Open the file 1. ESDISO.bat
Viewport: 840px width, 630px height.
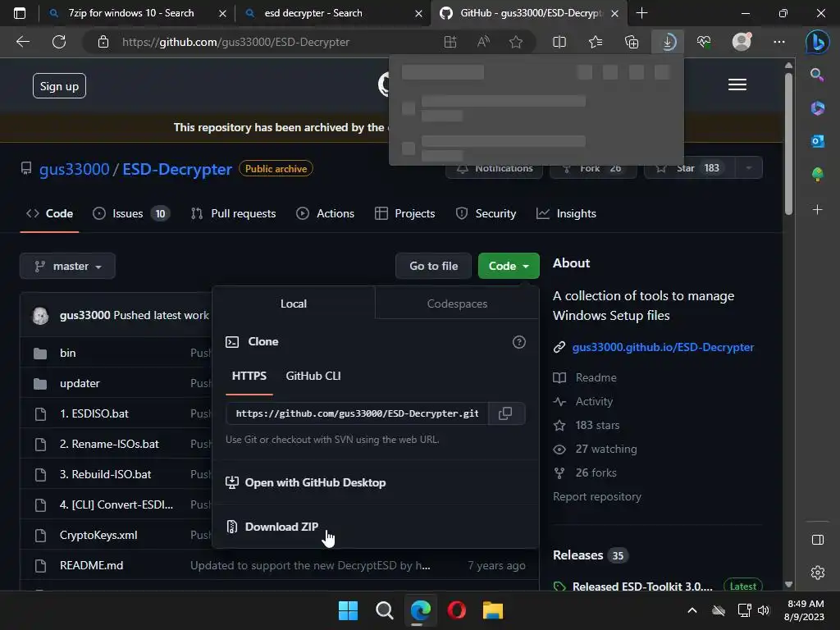[94, 413]
